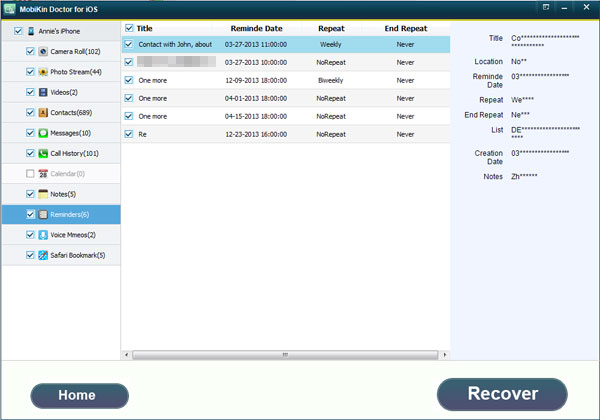The width and height of the screenshot is (600, 420).
Task: Uncheck the Contacts category checkbox
Action: tap(30, 113)
